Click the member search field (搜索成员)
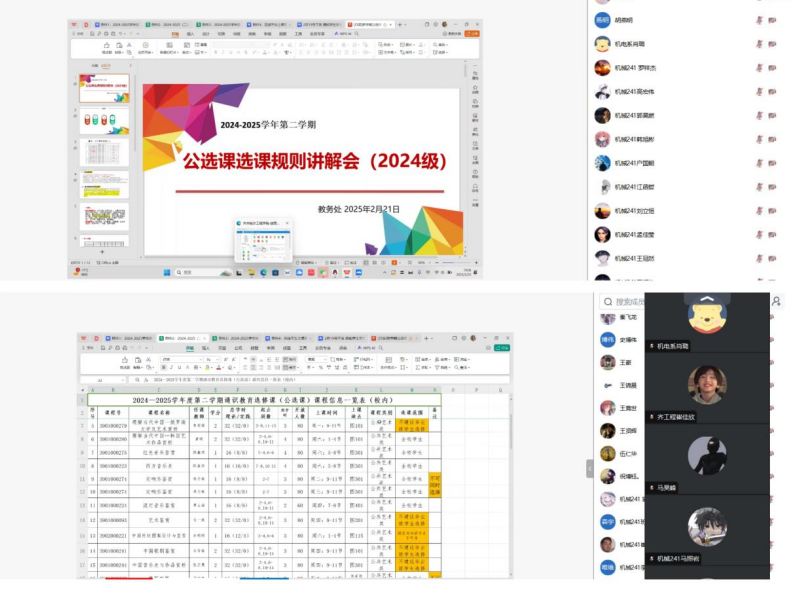 pos(624,302)
